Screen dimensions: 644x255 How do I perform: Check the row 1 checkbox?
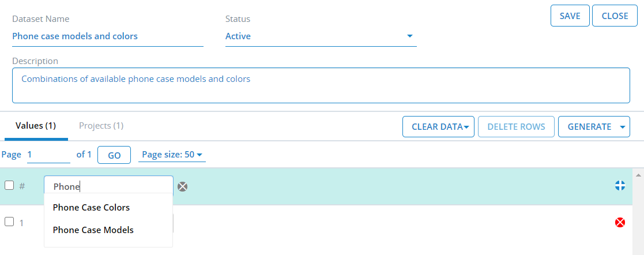click(x=9, y=222)
